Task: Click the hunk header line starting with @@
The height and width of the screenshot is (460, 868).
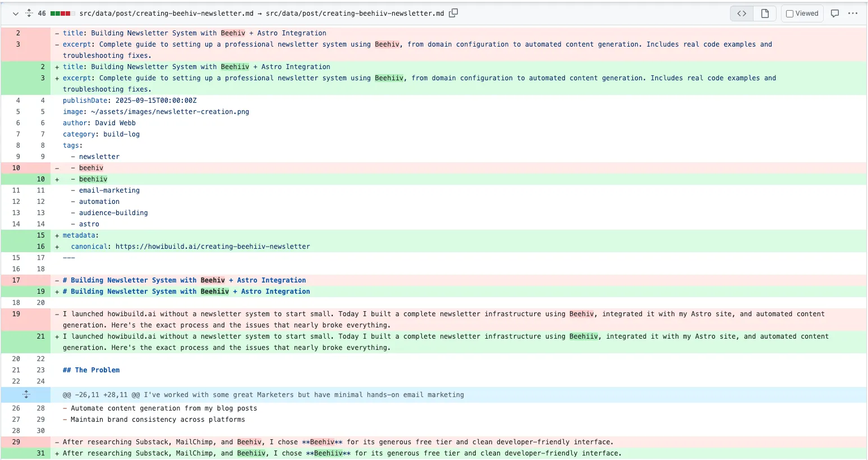Action: coord(263,395)
